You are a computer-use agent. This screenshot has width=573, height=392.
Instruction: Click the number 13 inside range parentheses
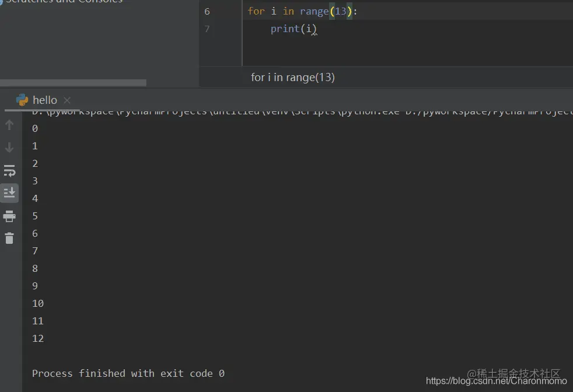point(340,11)
